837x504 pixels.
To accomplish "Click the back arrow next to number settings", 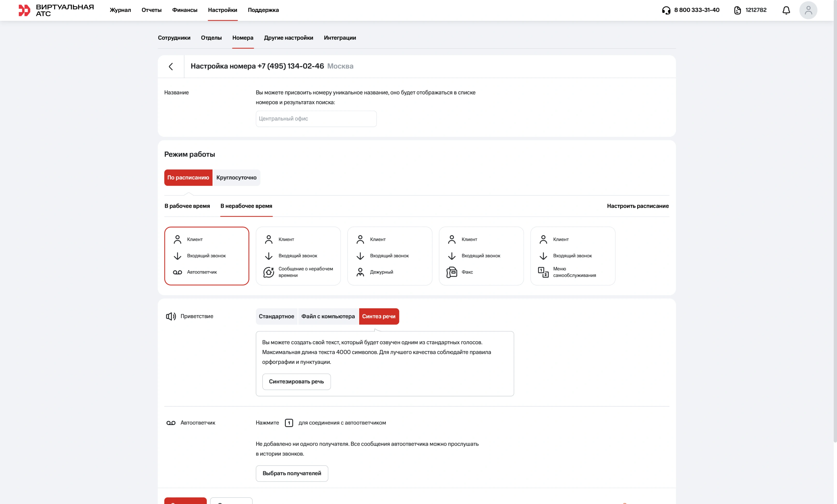I will [x=171, y=66].
